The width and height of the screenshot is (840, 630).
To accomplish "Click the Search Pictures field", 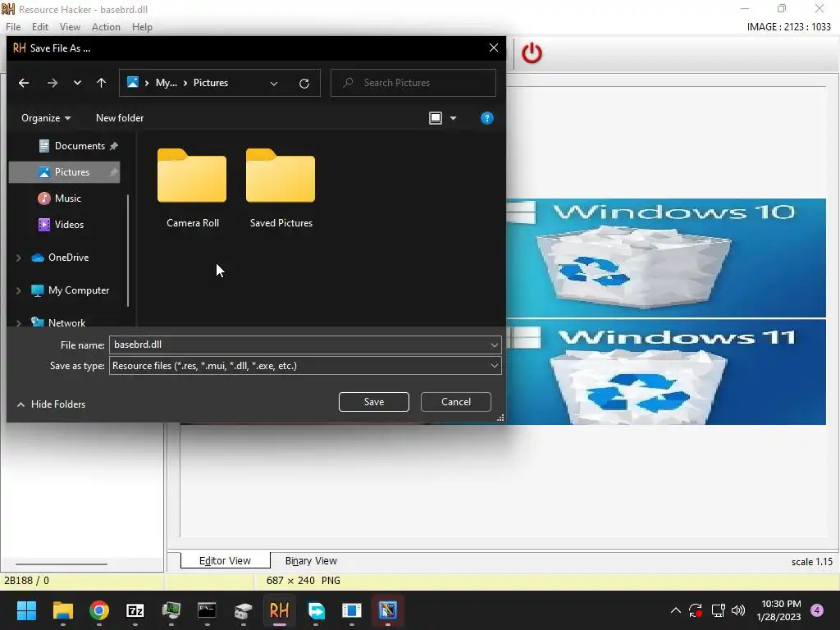I will tap(413, 83).
